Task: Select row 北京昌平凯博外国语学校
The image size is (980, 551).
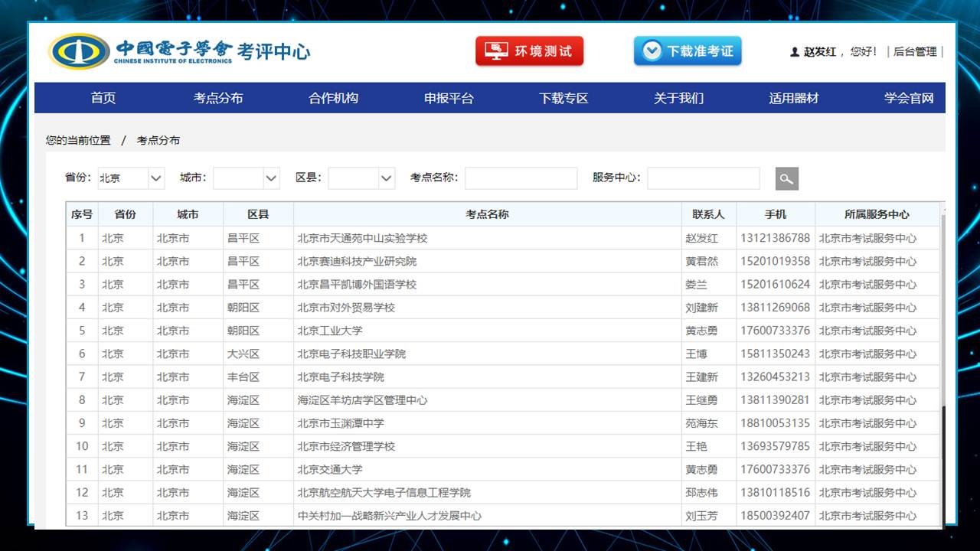Action: [x=503, y=284]
